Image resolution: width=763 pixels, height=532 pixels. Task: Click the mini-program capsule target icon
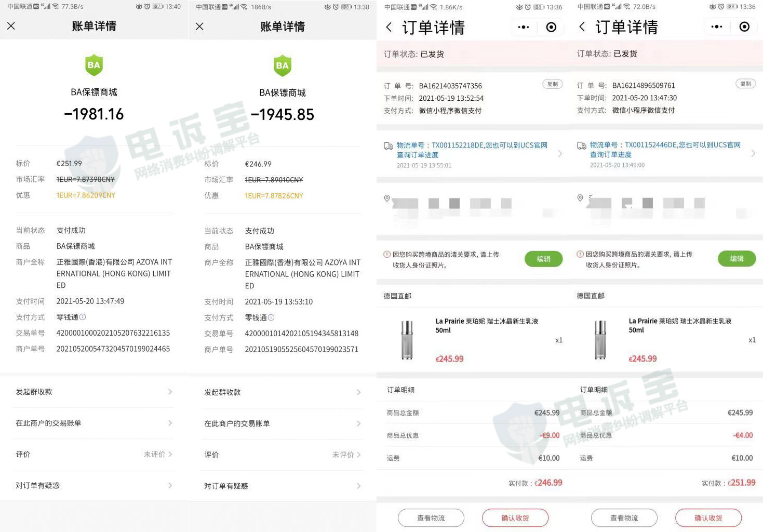[x=551, y=26]
